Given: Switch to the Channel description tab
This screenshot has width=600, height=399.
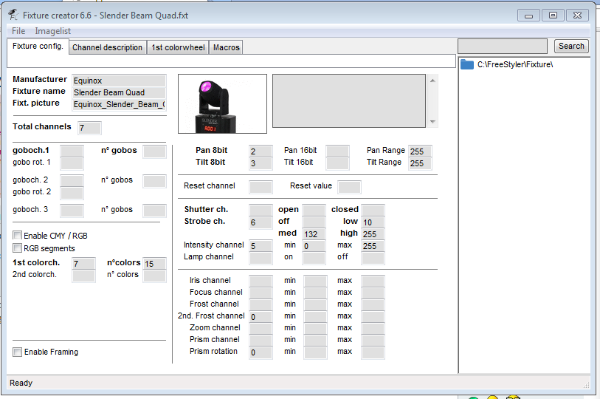Looking at the screenshot, I should [108, 47].
